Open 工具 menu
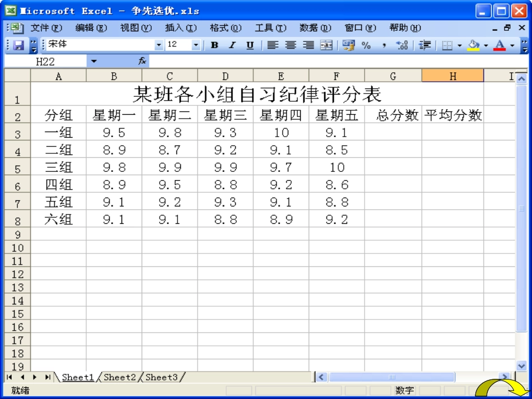The height and width of the screenshot is (399, 532). [x=270, y=28]
